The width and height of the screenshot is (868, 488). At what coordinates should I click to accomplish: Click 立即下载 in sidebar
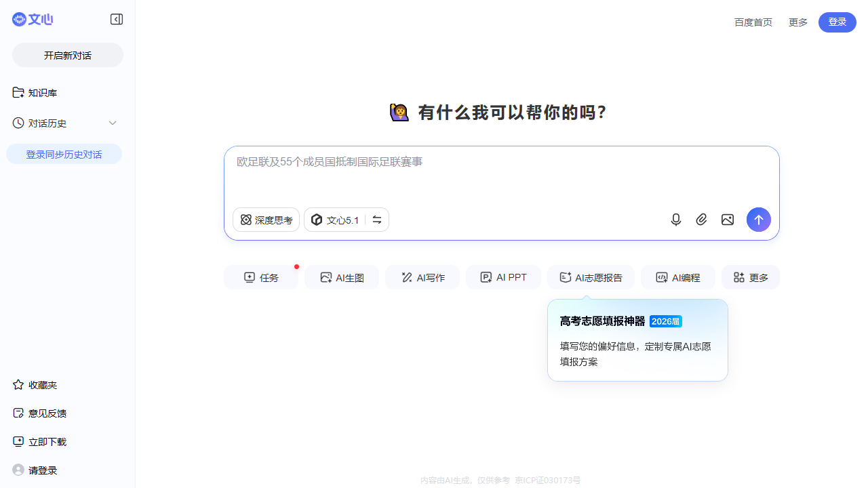click(39, 442)
